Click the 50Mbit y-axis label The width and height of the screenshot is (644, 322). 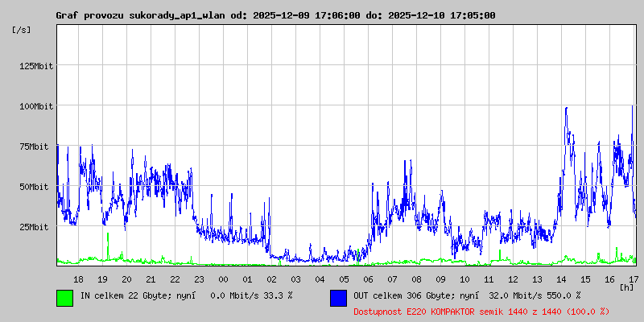click(x=34, y=187)
